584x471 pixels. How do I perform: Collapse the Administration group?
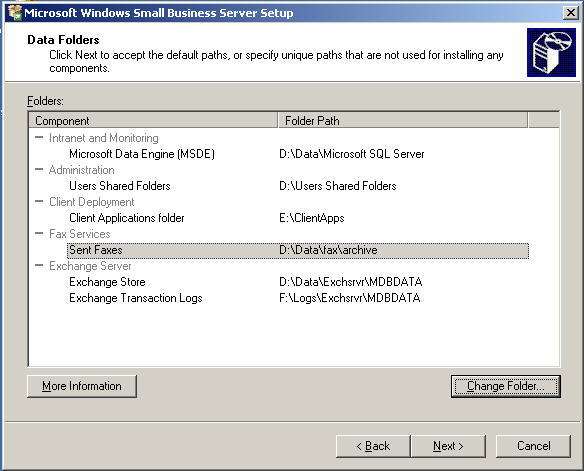coord(39,169)
